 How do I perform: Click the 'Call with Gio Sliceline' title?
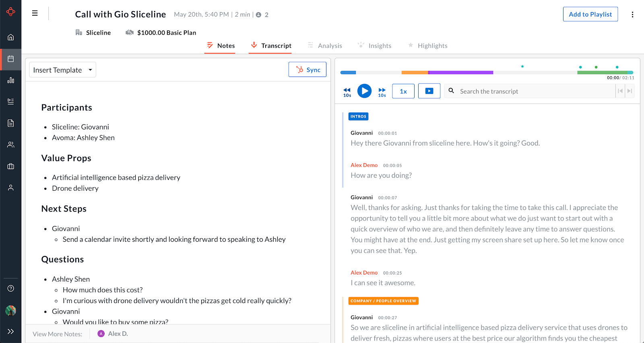[120, 15]
